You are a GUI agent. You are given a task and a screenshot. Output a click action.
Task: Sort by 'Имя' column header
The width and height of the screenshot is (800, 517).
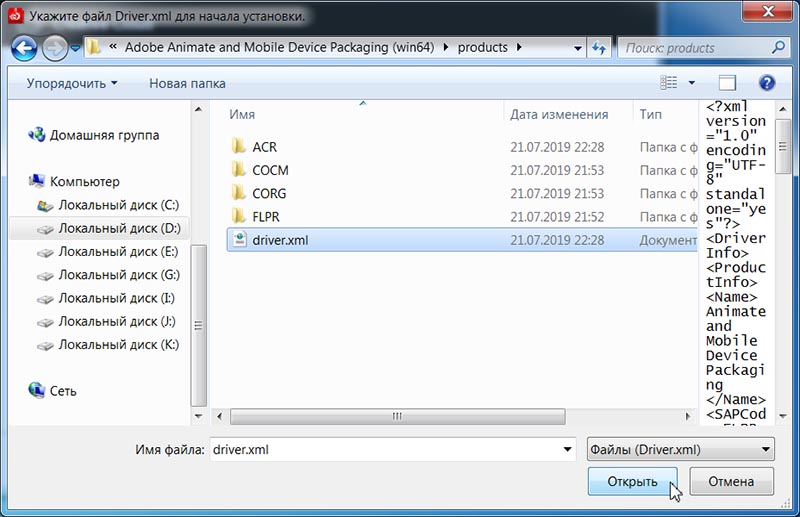[242, 114]
